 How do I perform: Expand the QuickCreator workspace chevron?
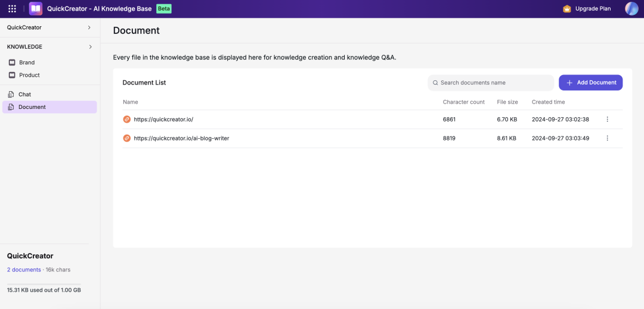click(x=89, y=27)
